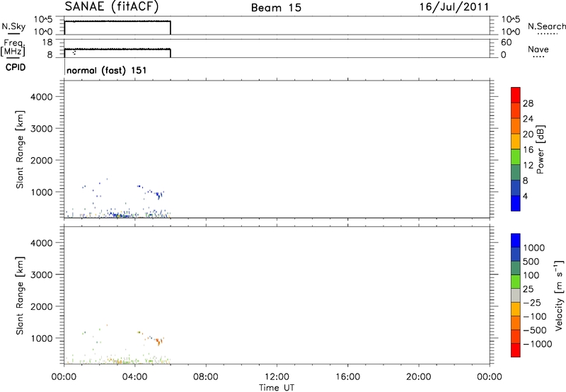566x392 pixels.
Task: Click the Nave axis tick value 60
Action: coord(506,42)
